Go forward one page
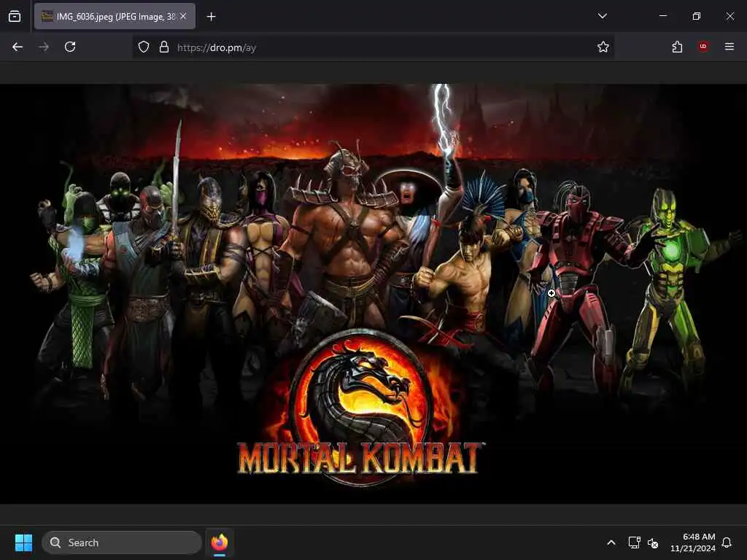747x560 pixels. pos(44,47)
